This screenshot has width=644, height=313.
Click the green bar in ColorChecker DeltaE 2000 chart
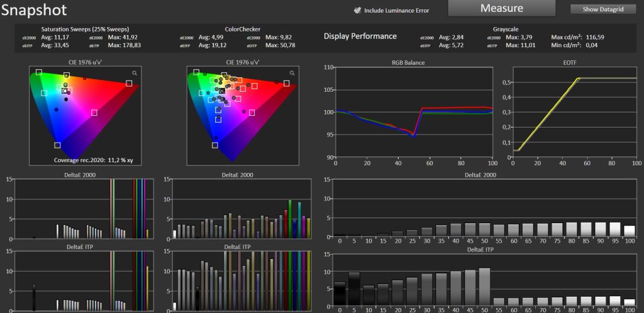290,219
